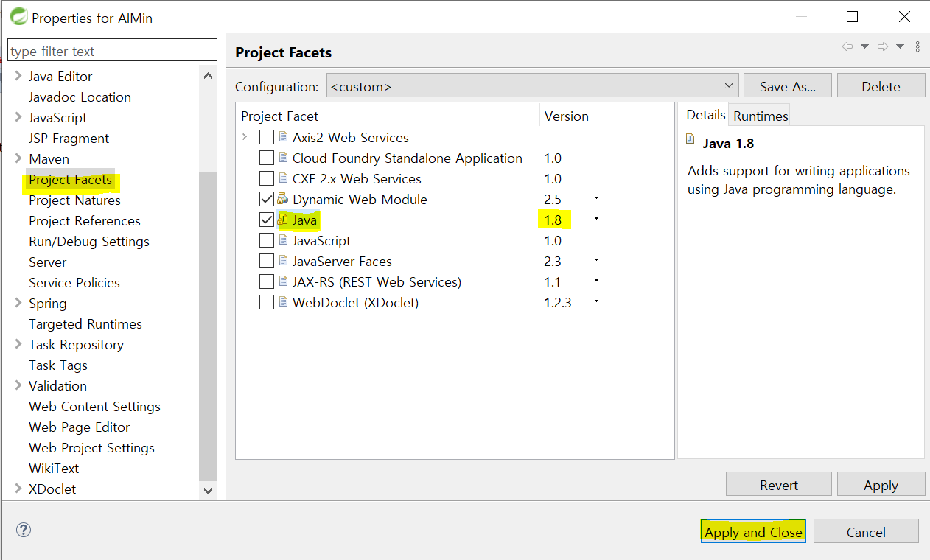Screen dimensions: 930x560
Task: Go back with the left arrow icon
Action: pyautogui.click(x=847, y=46)
